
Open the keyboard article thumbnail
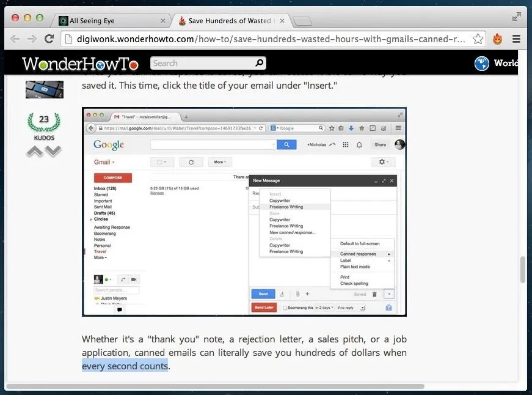[x=45, y=89]
